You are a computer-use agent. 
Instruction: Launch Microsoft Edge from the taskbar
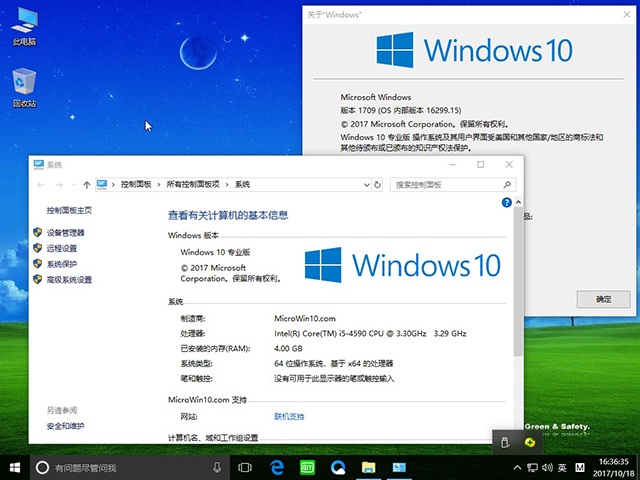pyautogui.click(x=277, y=468)
